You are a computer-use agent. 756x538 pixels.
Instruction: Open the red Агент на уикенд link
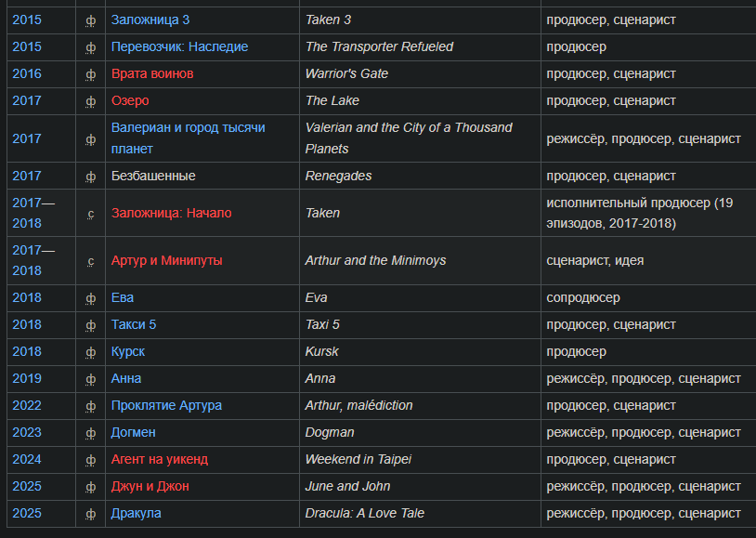coord(160,459)
